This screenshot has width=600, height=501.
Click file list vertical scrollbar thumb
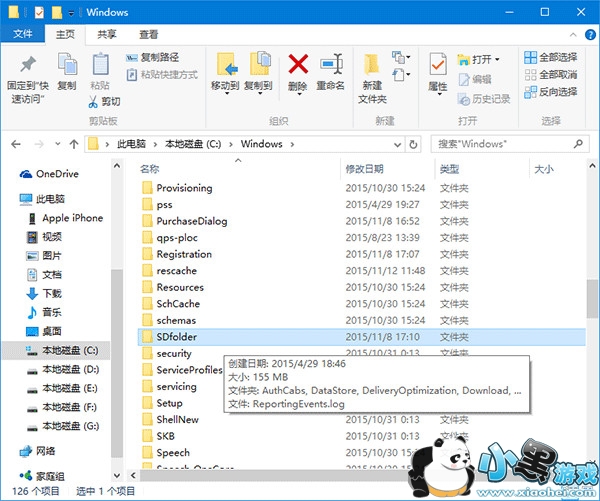[592, 299]
